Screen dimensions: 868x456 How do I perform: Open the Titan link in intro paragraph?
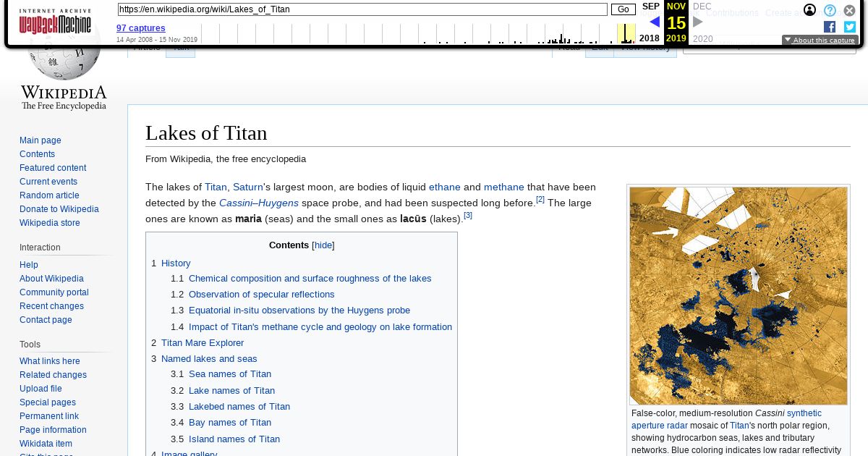click(x=216, y=187)
